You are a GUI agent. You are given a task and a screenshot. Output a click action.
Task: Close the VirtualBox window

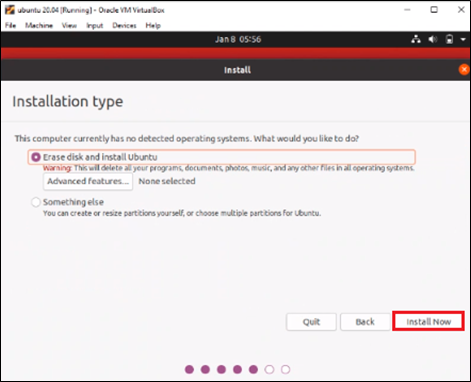point(461,10)
